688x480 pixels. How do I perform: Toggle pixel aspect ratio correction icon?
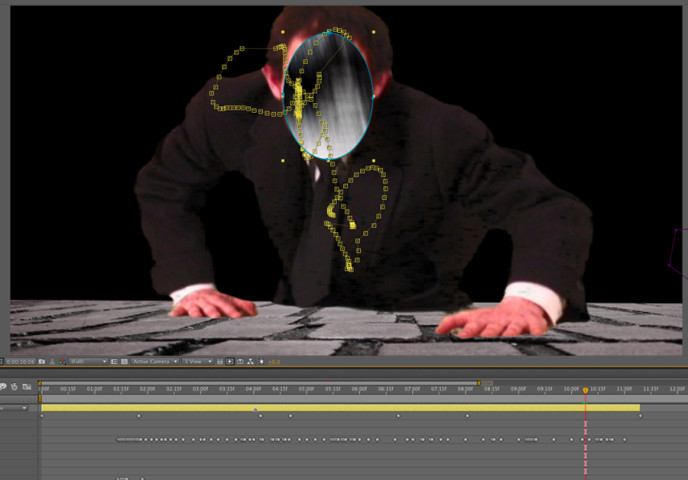click(219, 361)
